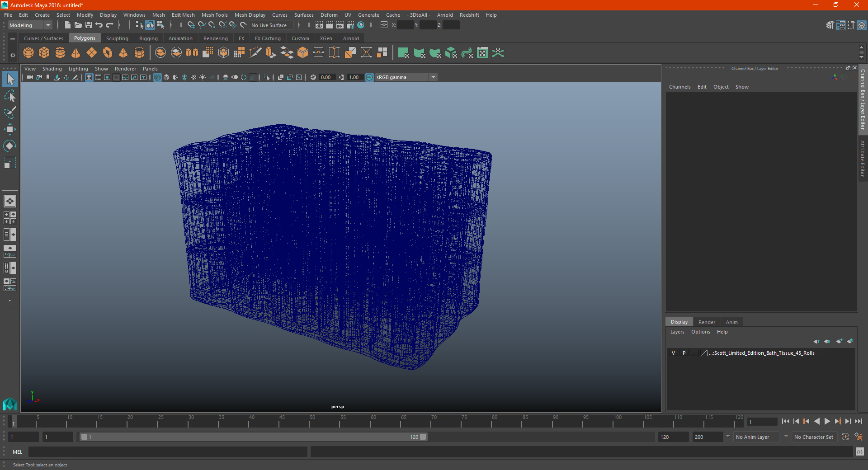868x470 pixels.
Task: Select the Move tool in the toolbox
Action: click(10, 129)
